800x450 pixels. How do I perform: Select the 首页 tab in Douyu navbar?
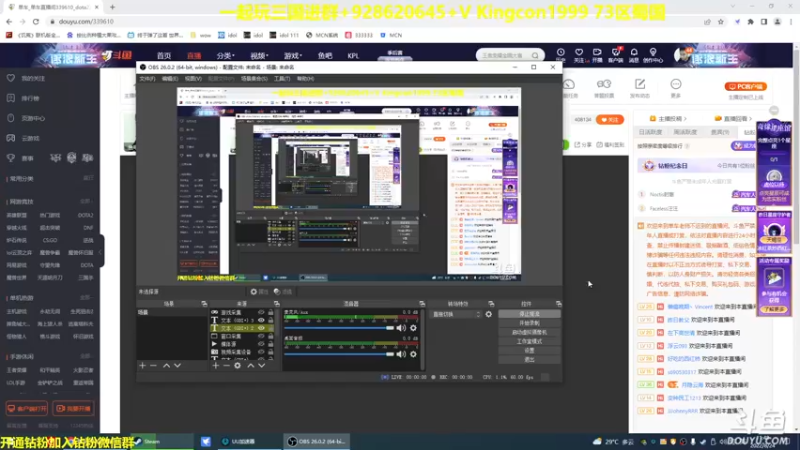click(x=164, y=56)
